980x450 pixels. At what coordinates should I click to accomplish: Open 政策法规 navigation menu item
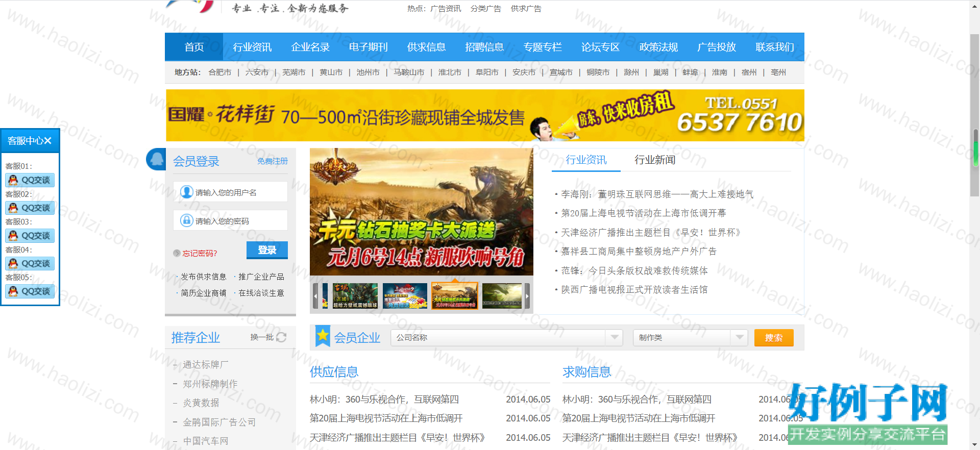[659, 47]
